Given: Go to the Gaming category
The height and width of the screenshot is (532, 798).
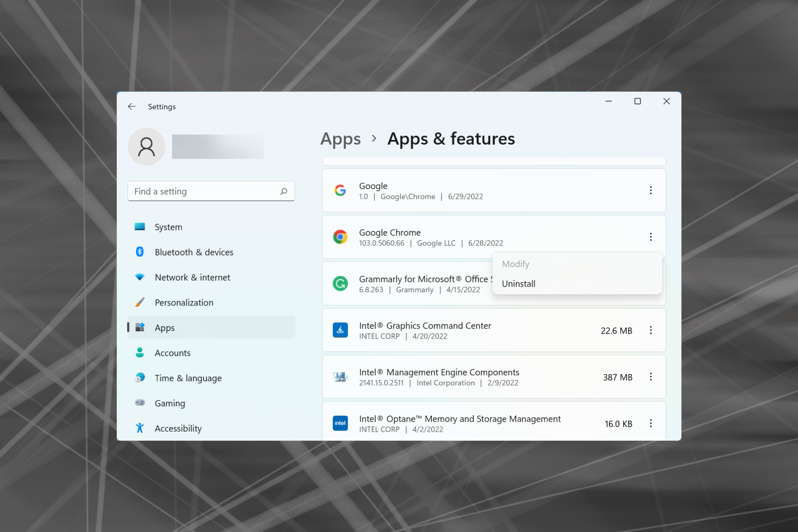Looking at the screenshot, I should pos(211,403).
